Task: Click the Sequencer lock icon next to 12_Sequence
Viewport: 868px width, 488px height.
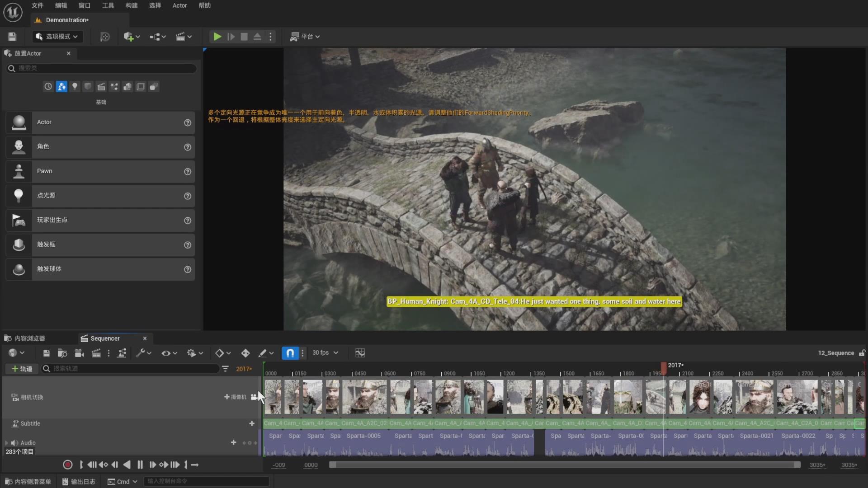Action: pyautogui.click(x=862, y=353)
